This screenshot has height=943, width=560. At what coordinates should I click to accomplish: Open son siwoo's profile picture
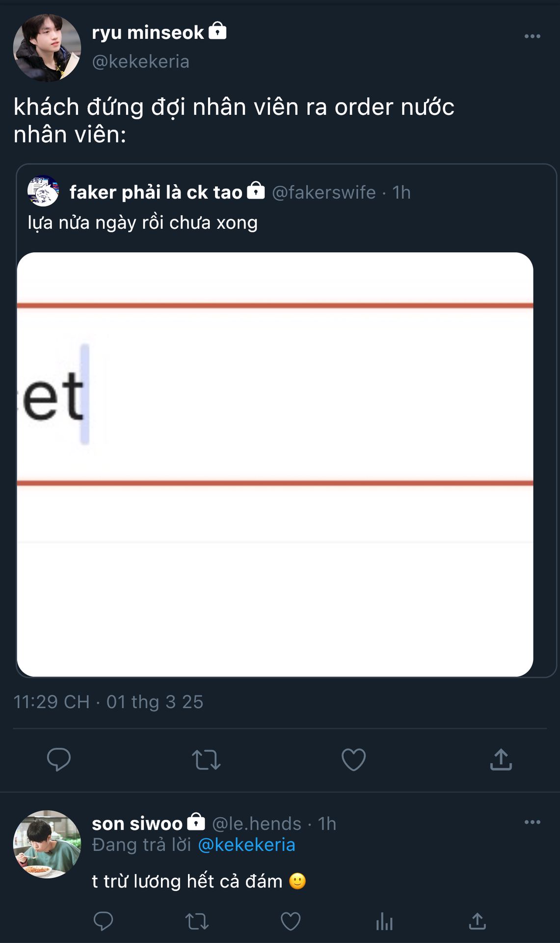(x=47, y=844)
